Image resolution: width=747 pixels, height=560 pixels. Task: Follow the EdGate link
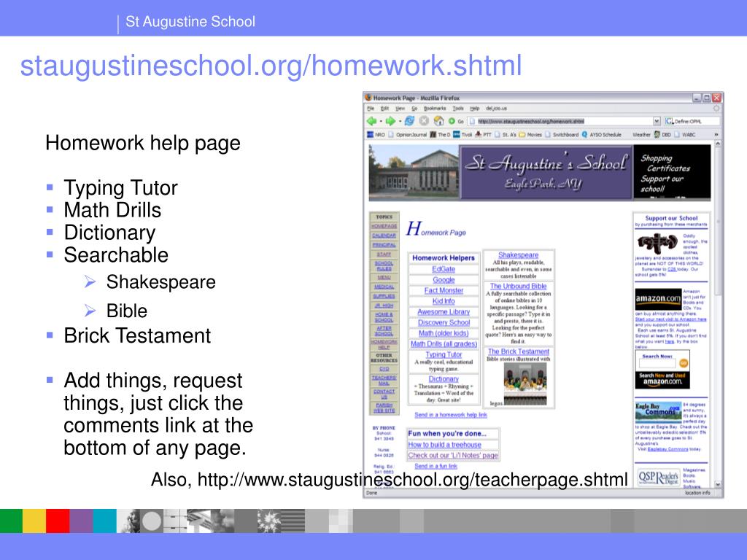pos(444,269)
